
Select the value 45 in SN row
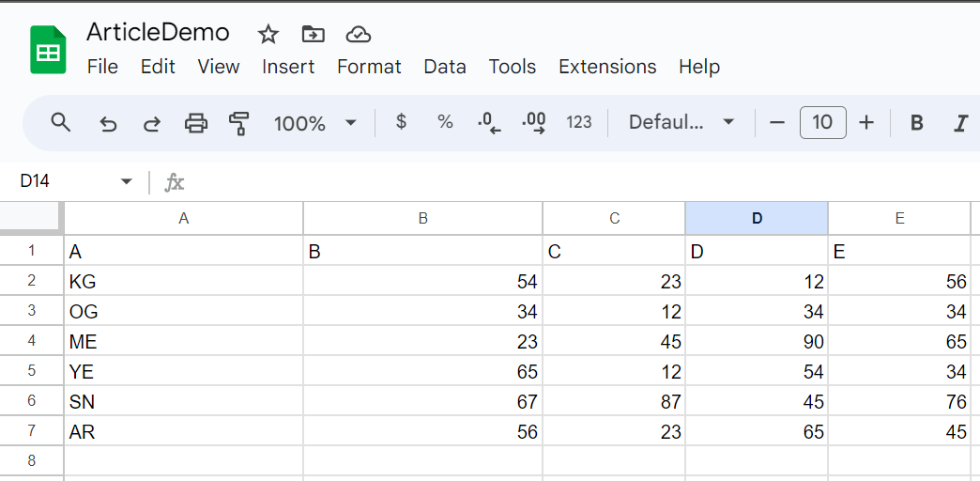click(x=757, y=401)
